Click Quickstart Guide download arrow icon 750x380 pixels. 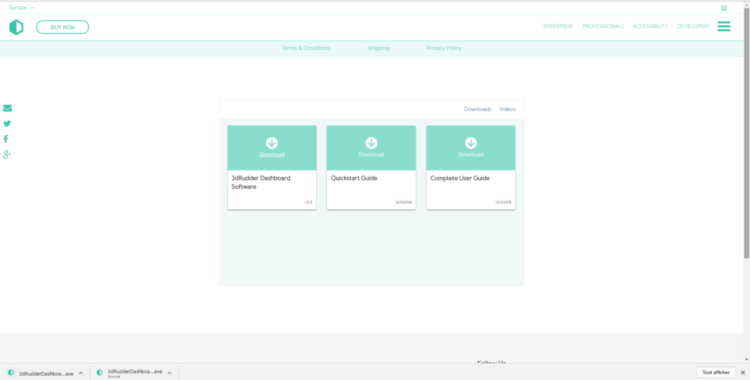coord(371,143)
